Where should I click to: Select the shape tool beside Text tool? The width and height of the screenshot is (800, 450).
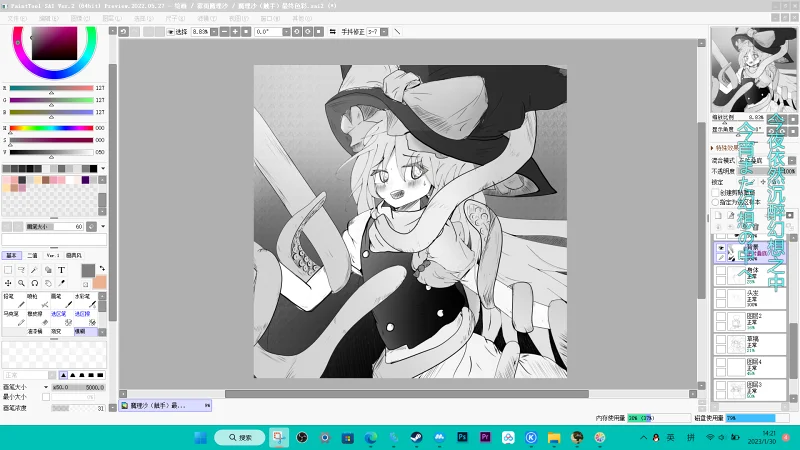pyautogui.click(x=48, y=270)
